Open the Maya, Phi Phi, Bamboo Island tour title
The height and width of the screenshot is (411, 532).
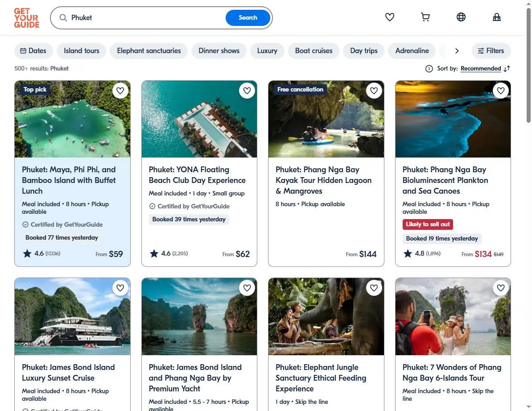click(69, 180)
